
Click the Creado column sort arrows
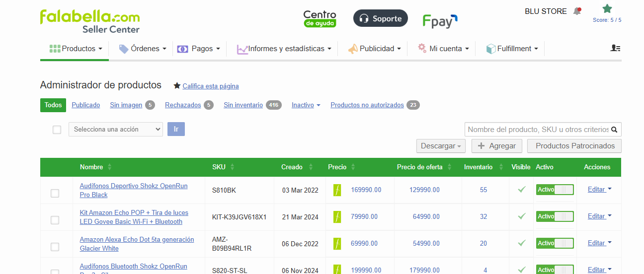click(x=311, y=167)
